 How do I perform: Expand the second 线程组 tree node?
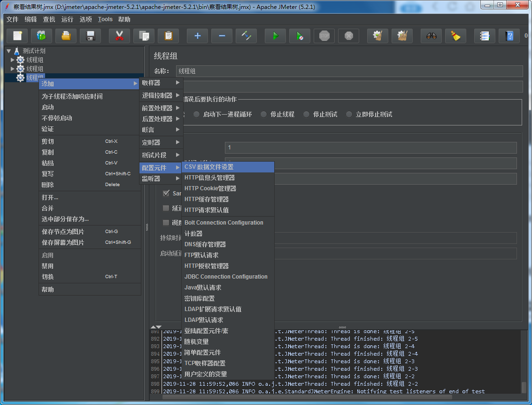[13, 69]
